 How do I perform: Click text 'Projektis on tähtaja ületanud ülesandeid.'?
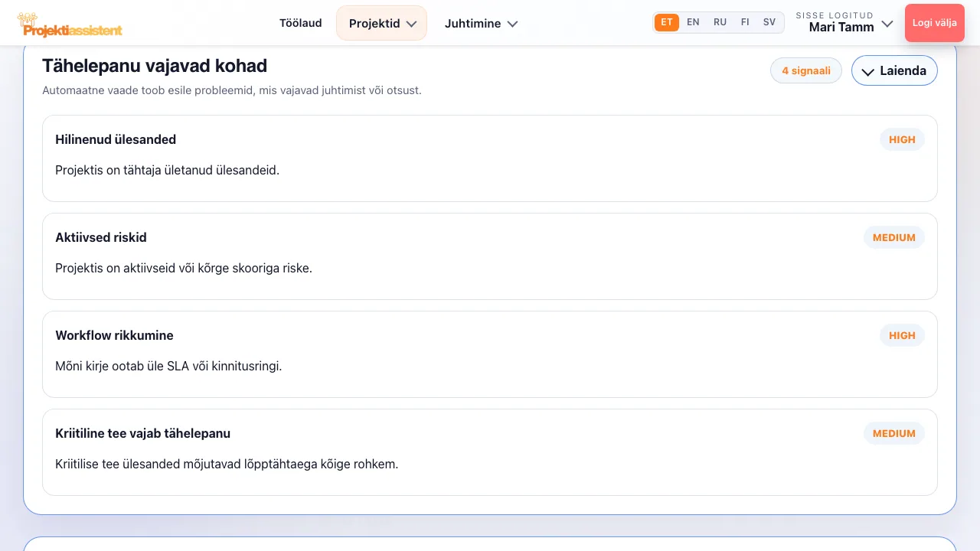[x=167, y=170]
